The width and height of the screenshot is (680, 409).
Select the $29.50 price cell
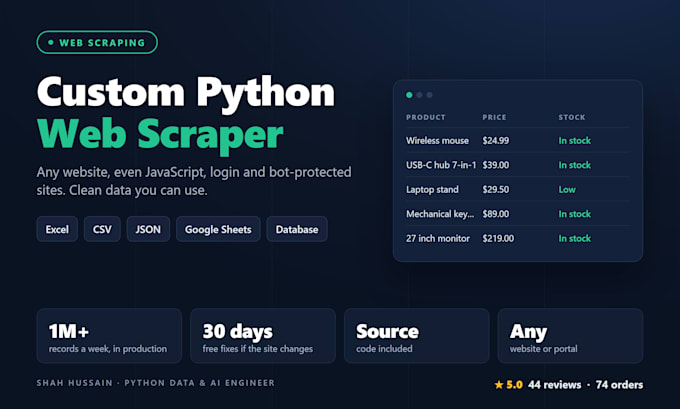(496, 190)
